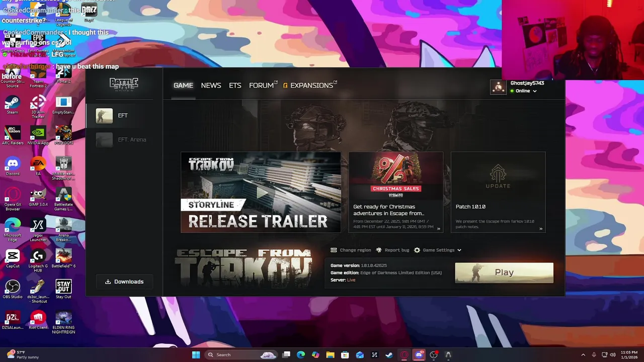Open the Arena Breakout desktop shortcut
This screenshot has height=362, width=644.
(63, 230)
